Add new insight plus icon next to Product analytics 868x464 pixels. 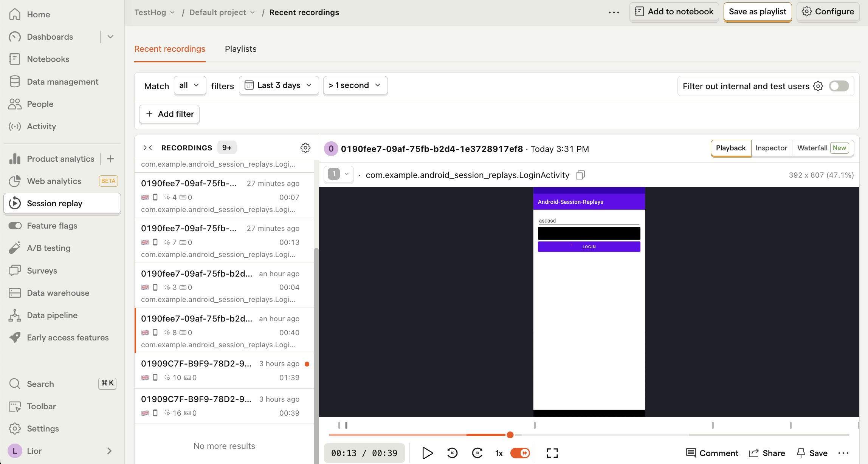[x=110, y=159]
